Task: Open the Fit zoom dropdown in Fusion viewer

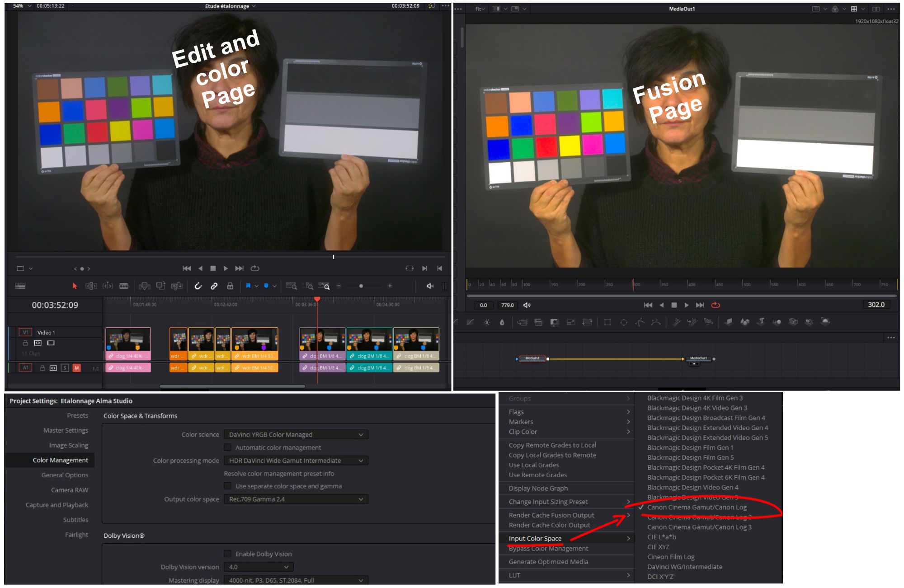Action: coord(480,9)
